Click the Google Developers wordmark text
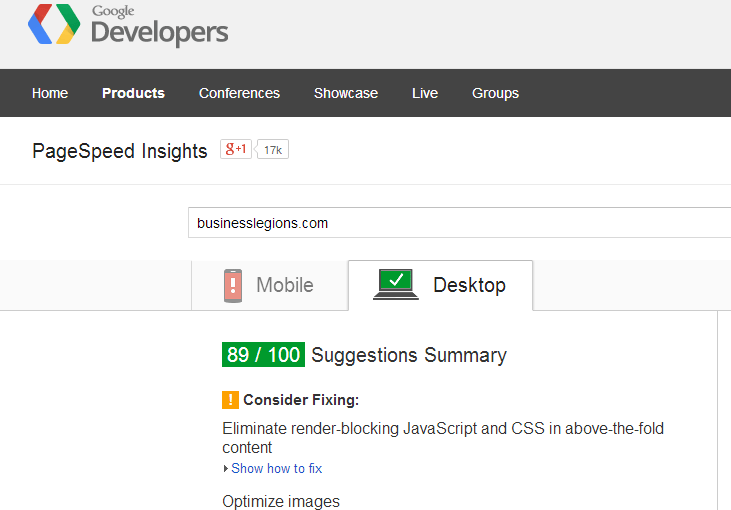Image resolution: width=731 pixels, height=510 pixels. pos(159,27)
